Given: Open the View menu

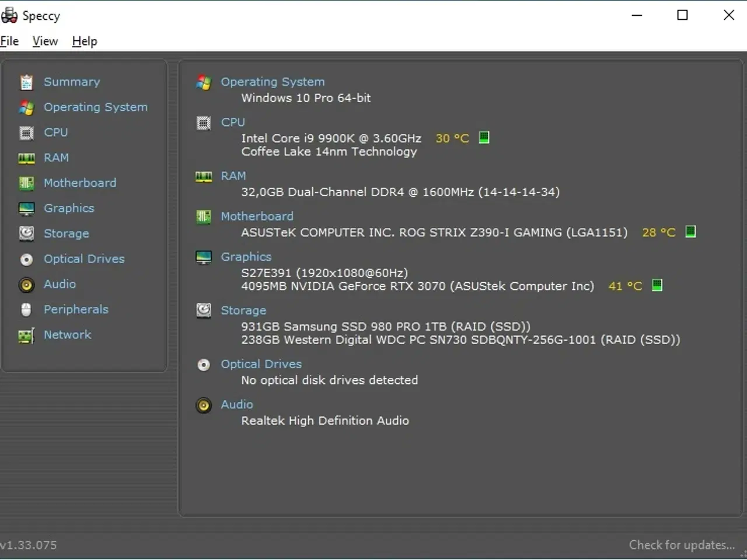Looking at the screenshot, I should tap(45, 41).
